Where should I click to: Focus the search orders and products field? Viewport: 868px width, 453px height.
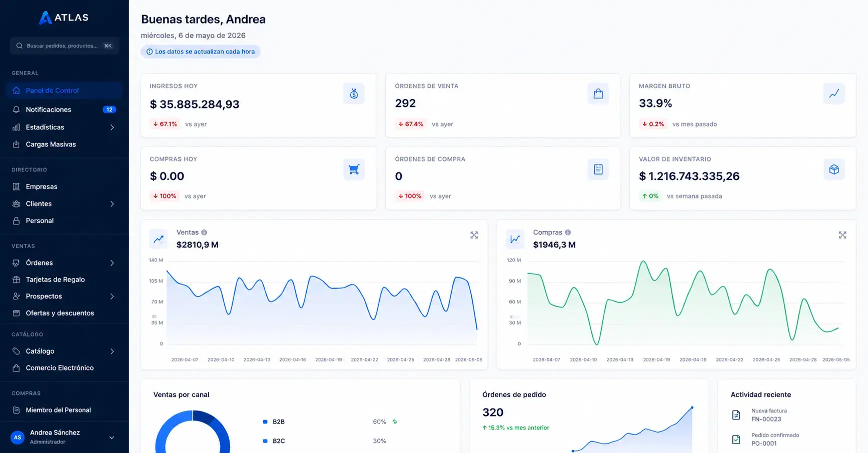[65, 45]
